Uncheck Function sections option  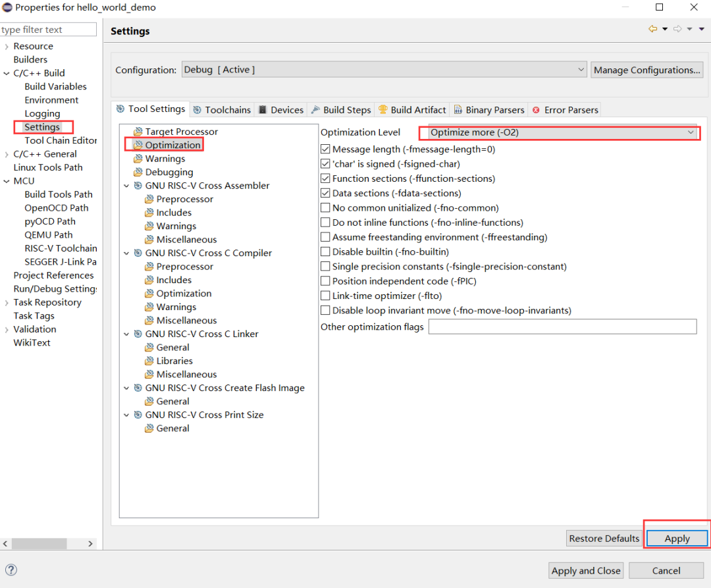click(325, 178)
